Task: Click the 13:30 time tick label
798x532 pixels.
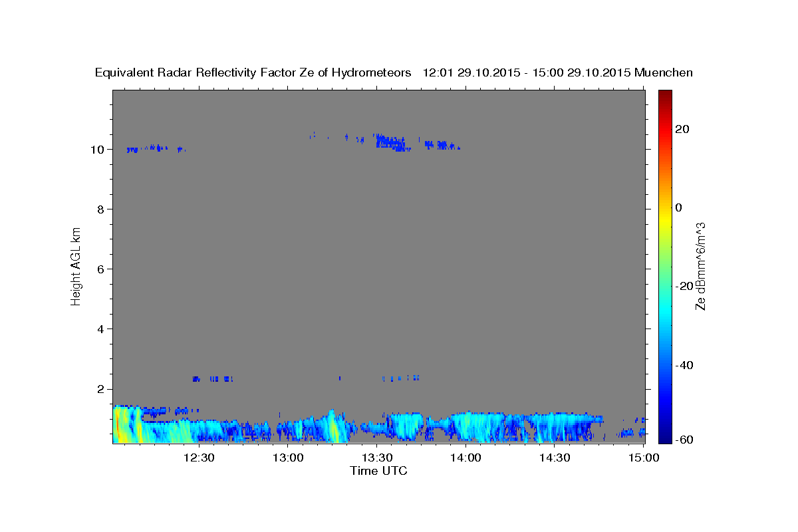Action: tap(376, 458)
